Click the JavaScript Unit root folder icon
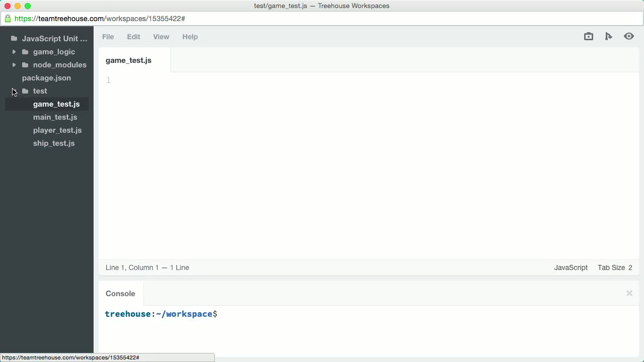Image resolution: width=644 pixels, height=362 pixels. point(14,38)
